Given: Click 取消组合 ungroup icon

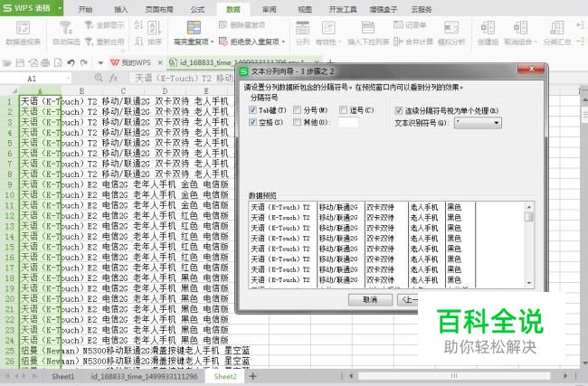Looking at the screenshot, I should coord(520,28).
